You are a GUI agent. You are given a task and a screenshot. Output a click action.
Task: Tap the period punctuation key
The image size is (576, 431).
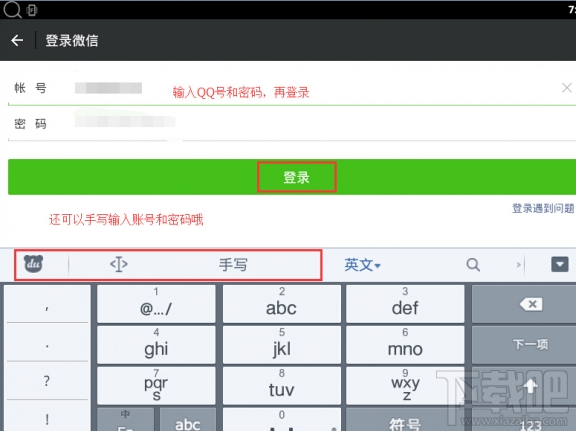click(47, 342)
